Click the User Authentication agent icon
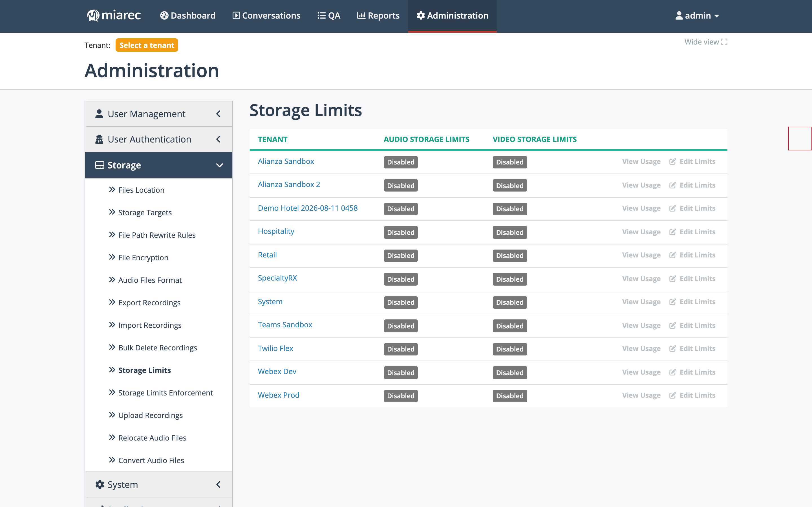Viewport: 812px width, 507px height. (x=99, y=139)
